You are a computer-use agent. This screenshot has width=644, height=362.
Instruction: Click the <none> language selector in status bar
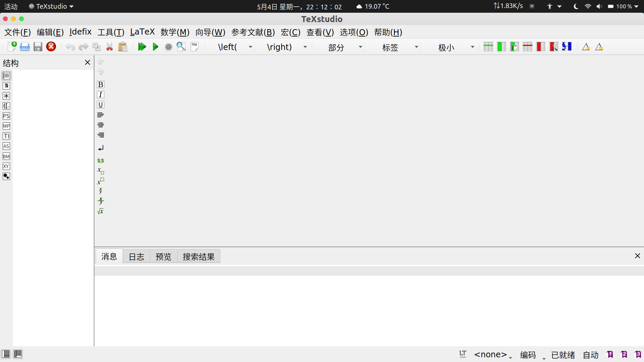490,355
